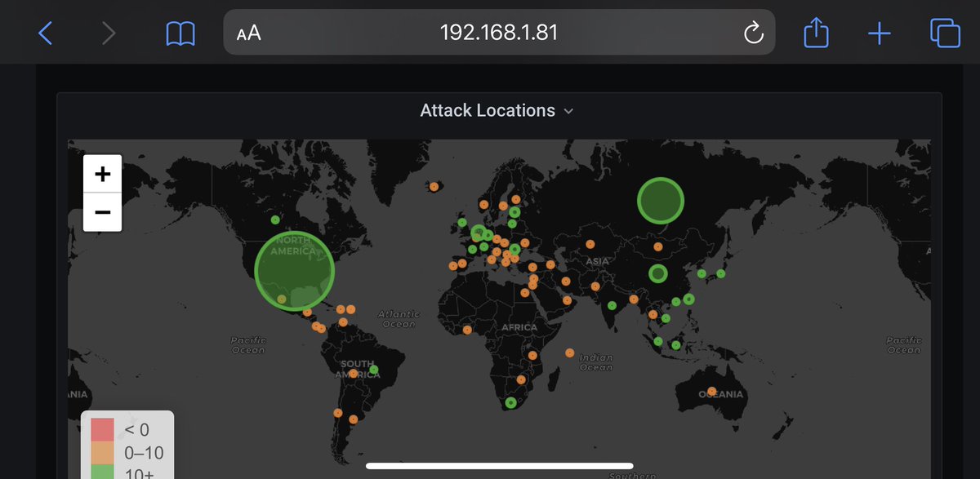Click the 192.168.1.81 address bar

click(x=499, y=33)
